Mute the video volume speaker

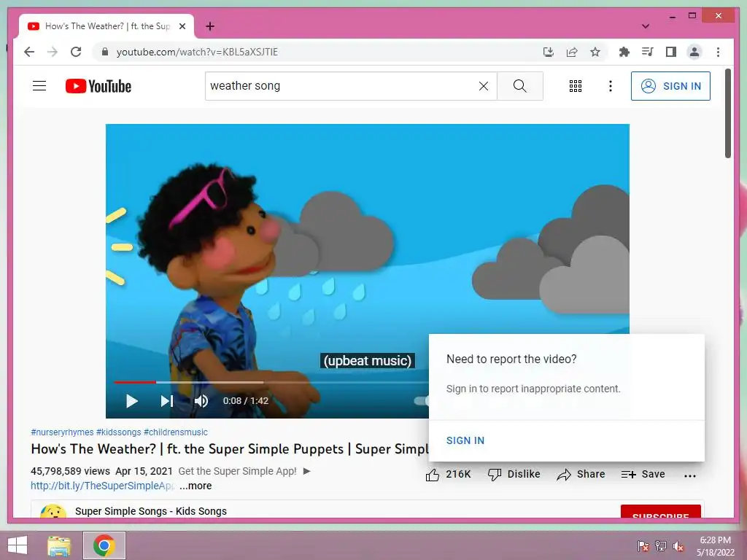pyautogui.click(x=201, y=401)
